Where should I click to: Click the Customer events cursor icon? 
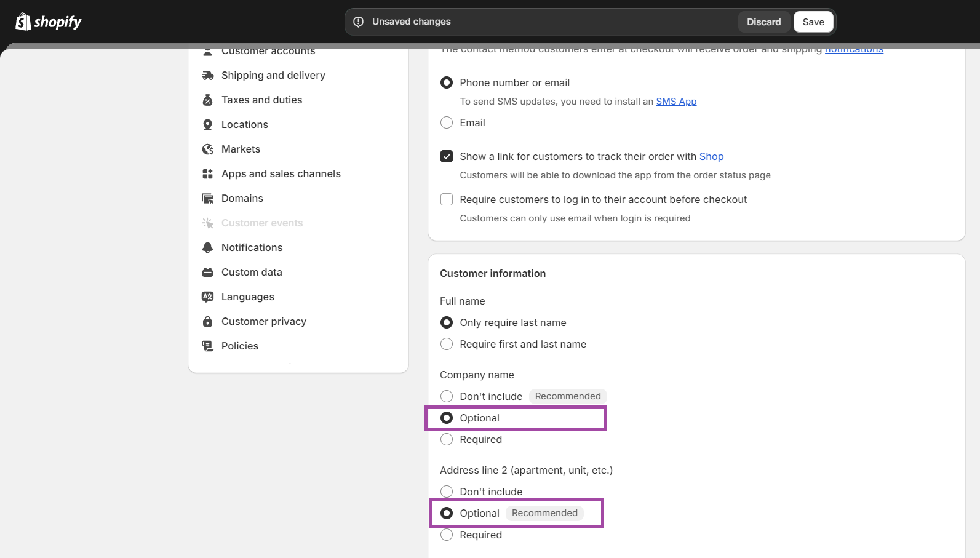click(208, 223)
